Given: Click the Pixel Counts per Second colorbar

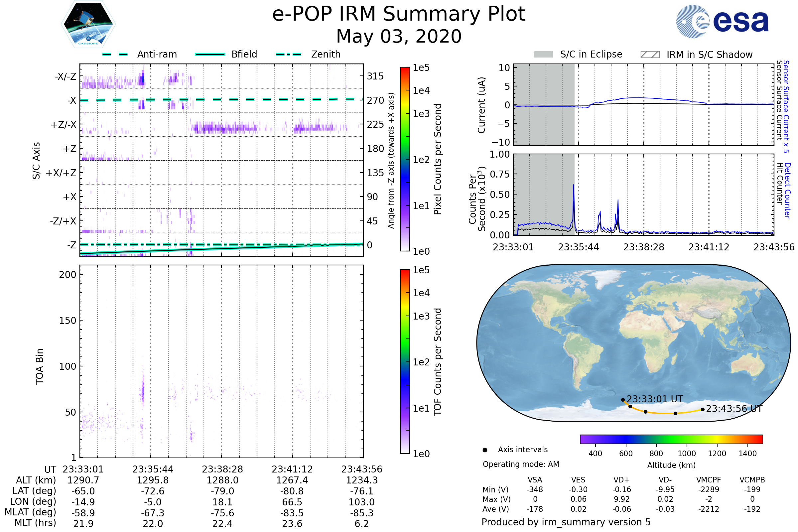Looking at the screenshot, I should (x=405, y=160).
